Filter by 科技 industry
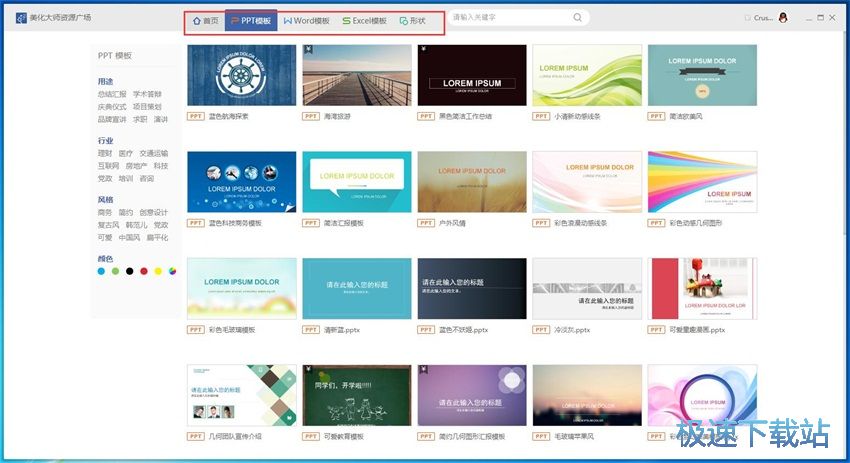850x463 pixels. pyautogui.click(x=161, y=166)
